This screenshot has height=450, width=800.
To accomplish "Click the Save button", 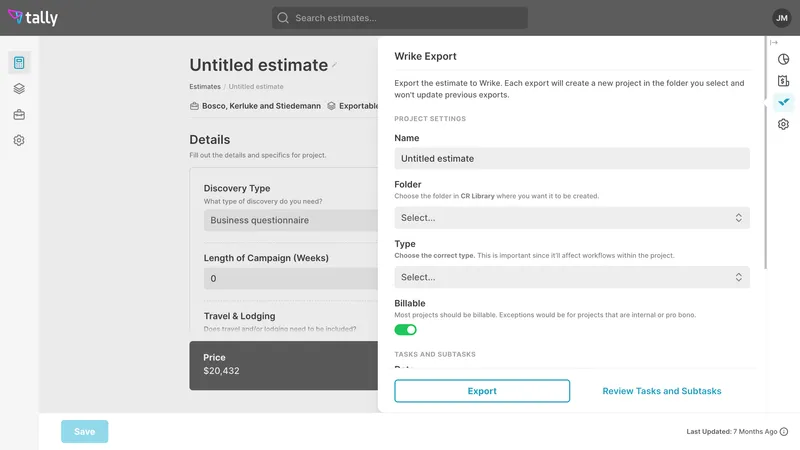I will [85, 432].
